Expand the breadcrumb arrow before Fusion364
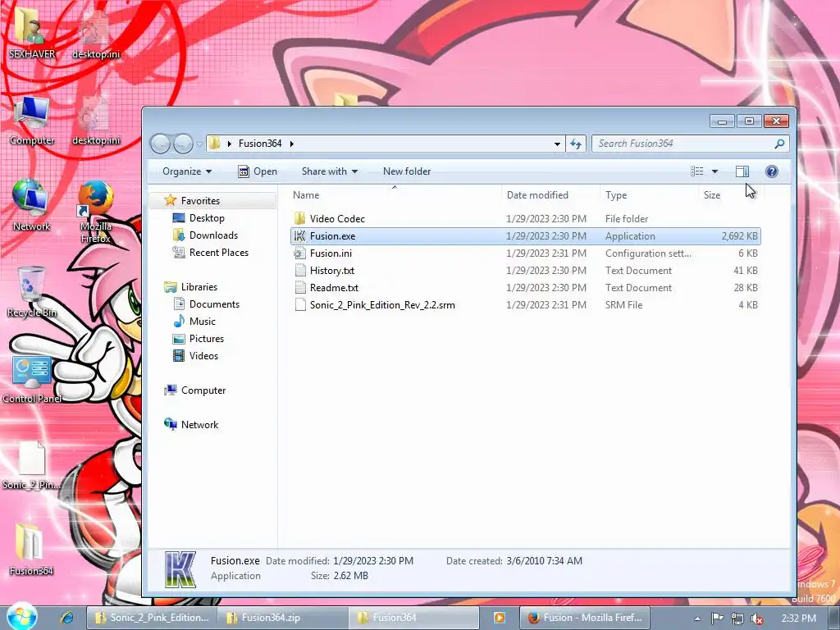The image size is (840, 630). (x=230, y=144)
